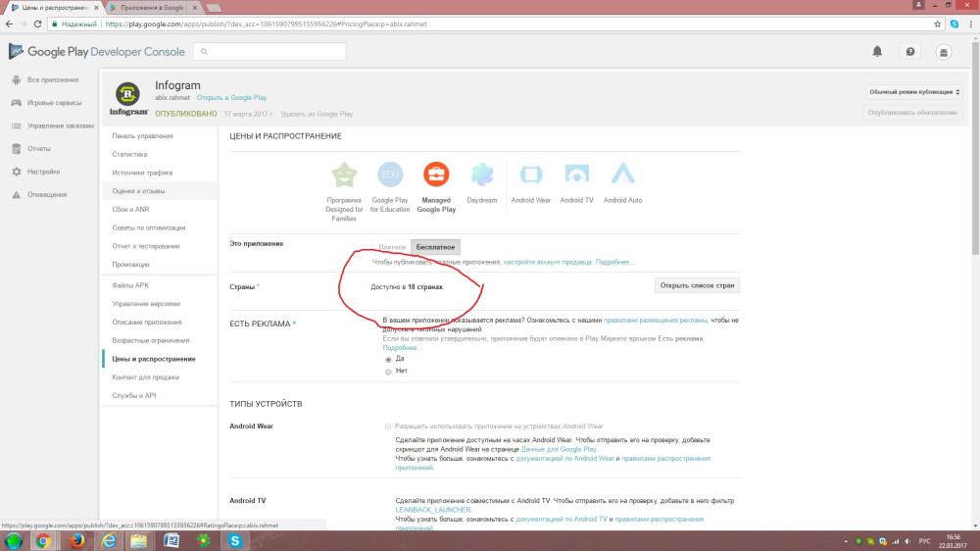Open the help question mark icon

[910, 51]
